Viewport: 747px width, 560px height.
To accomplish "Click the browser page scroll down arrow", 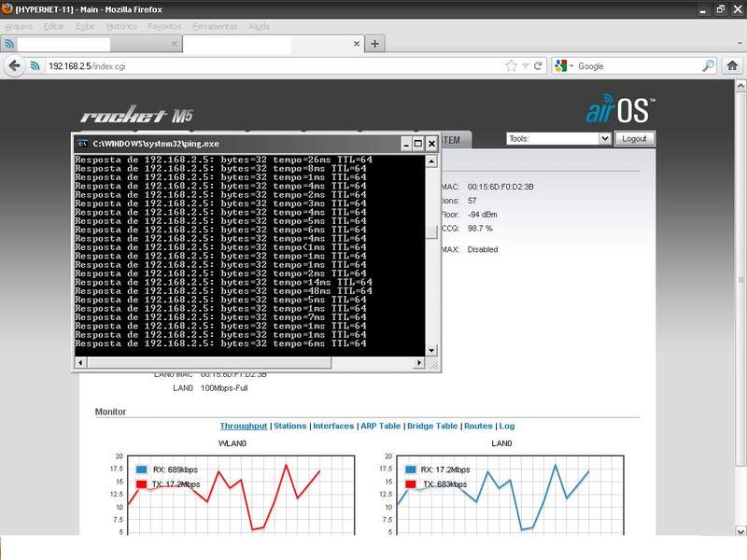I will click(x=740, y=530).
